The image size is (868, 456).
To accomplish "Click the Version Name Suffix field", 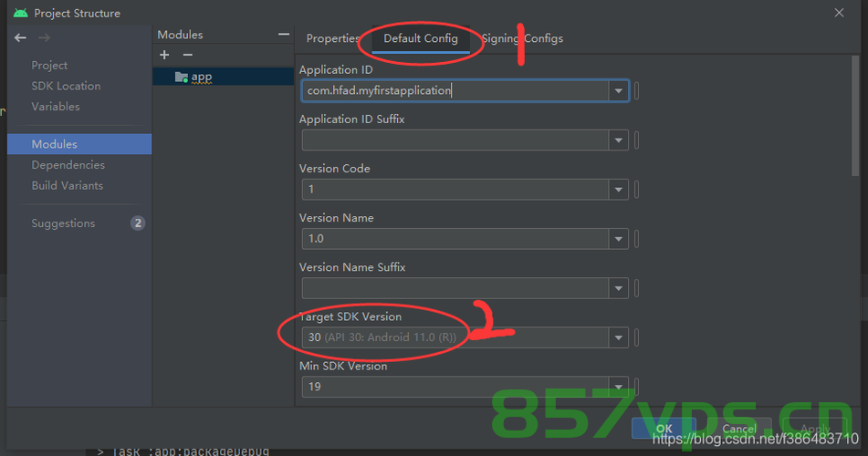I will 455,288.
